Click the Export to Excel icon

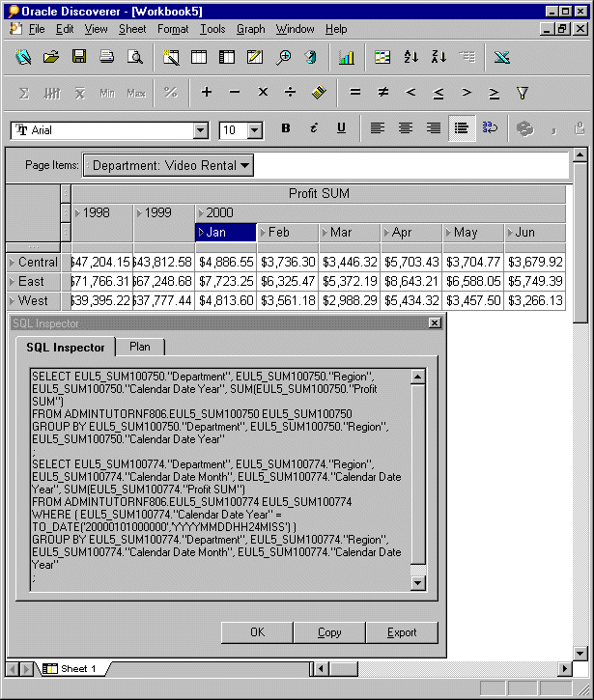[x=502, y=57]
